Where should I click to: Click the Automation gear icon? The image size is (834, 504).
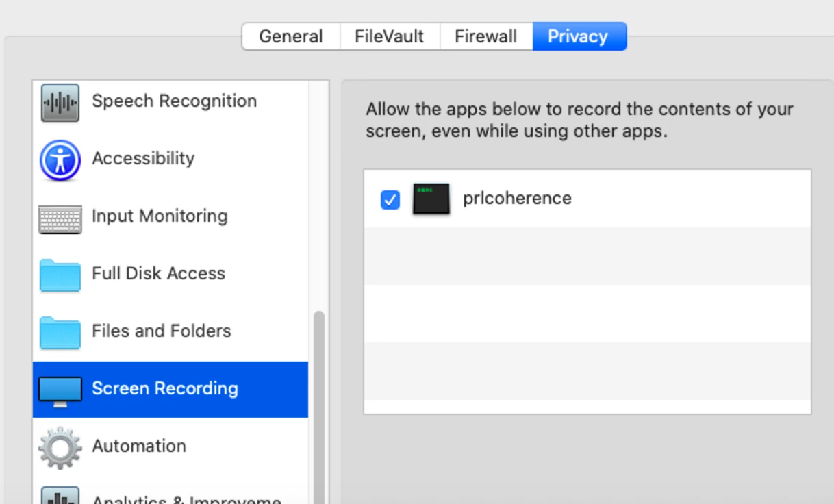point(60,448)
